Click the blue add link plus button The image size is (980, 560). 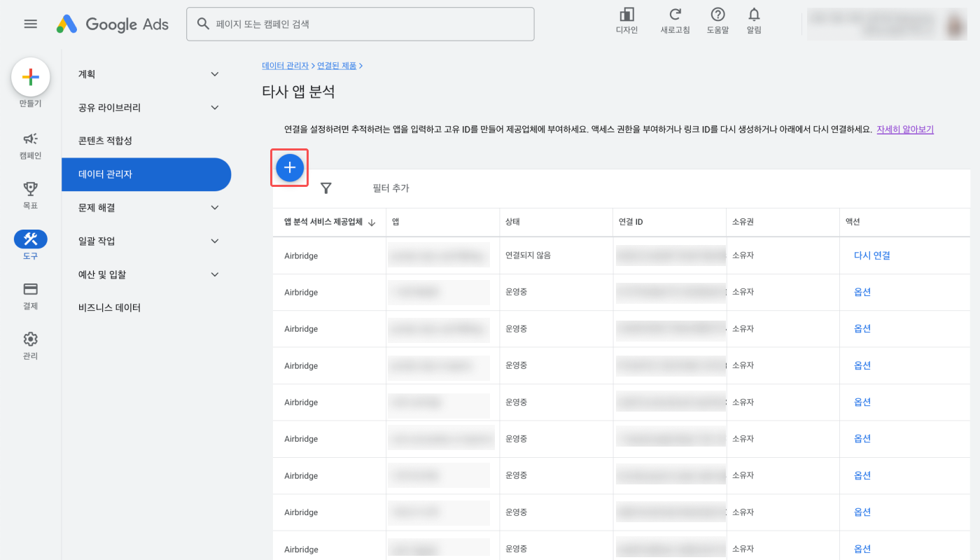[x=290, y=168]
